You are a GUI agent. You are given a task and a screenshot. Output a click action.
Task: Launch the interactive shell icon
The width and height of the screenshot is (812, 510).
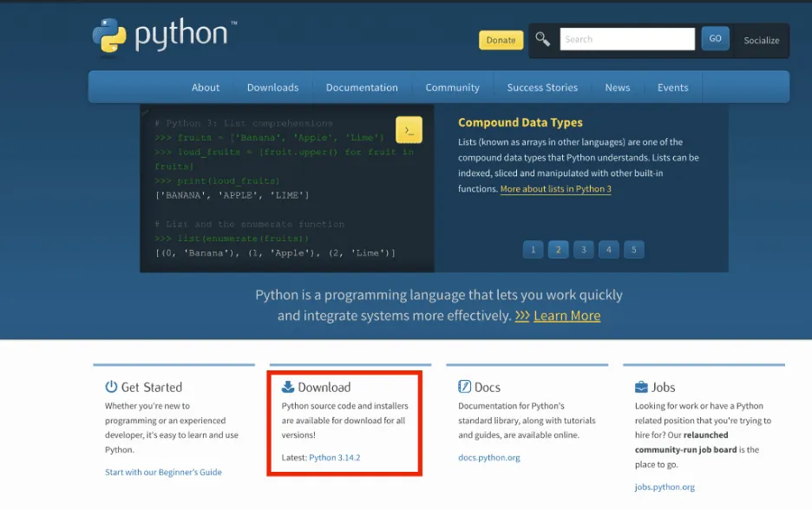409,130
